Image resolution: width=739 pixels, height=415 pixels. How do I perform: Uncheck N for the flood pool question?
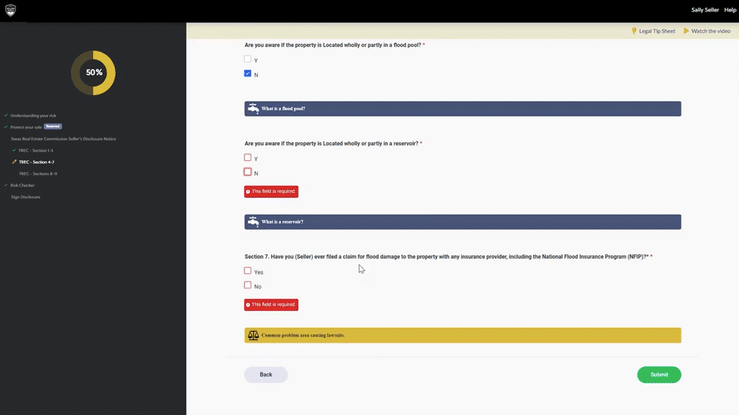(247, 73)
